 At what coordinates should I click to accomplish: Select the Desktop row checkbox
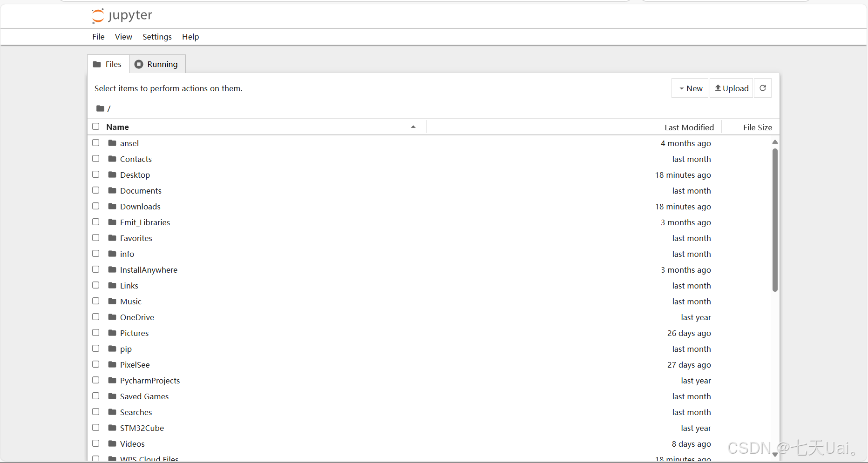(96, 174)
